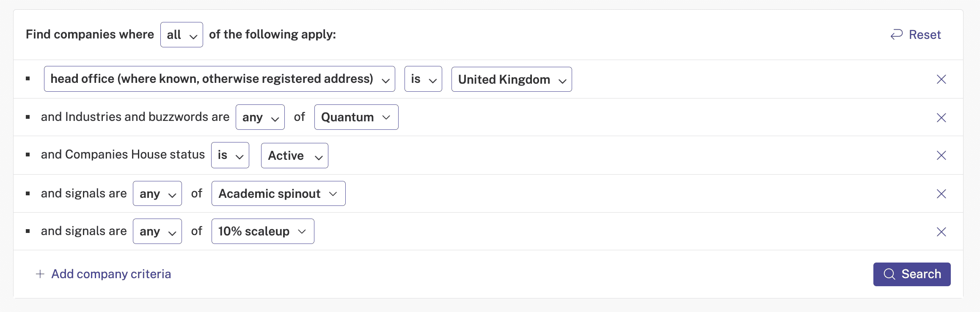Click the magnifier icon in Search button
This screenshot has height=312, width=980.
889,274
